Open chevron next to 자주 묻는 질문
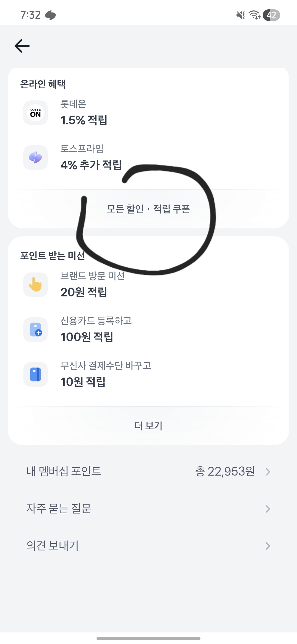Viewport: 297px width, 644px height. [268, 509]
